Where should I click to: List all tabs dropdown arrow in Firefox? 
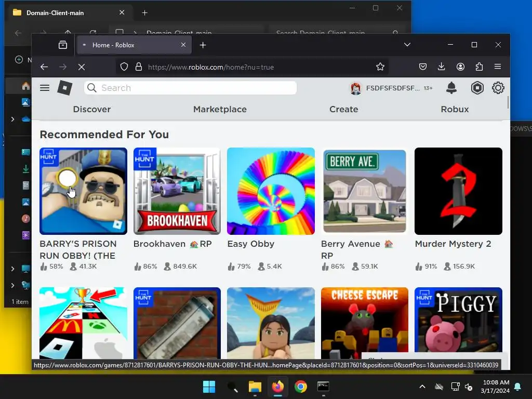point(407,45)
